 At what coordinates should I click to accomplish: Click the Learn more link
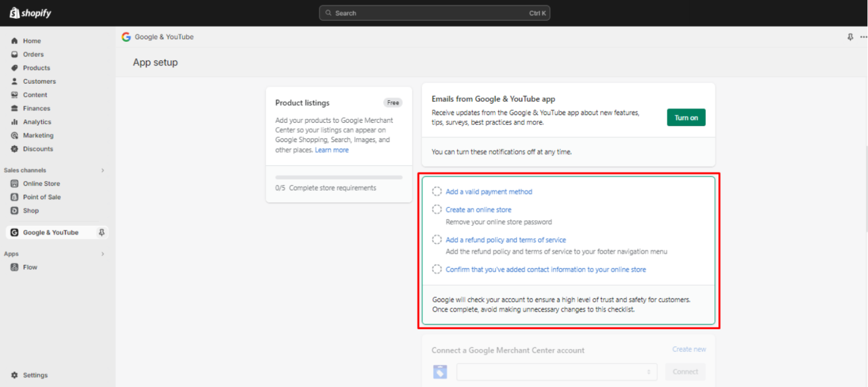[332, 150]
